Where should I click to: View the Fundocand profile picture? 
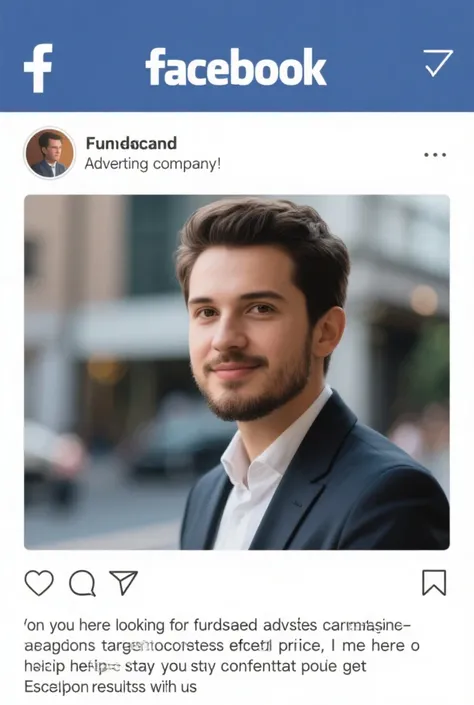pos(49,153)
